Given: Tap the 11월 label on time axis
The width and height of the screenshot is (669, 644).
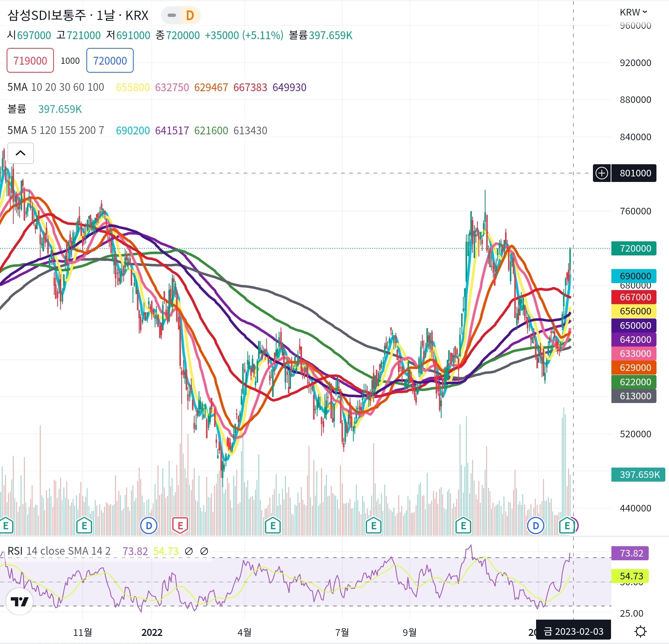Looking at the screenshot, I should coord(83,633).
